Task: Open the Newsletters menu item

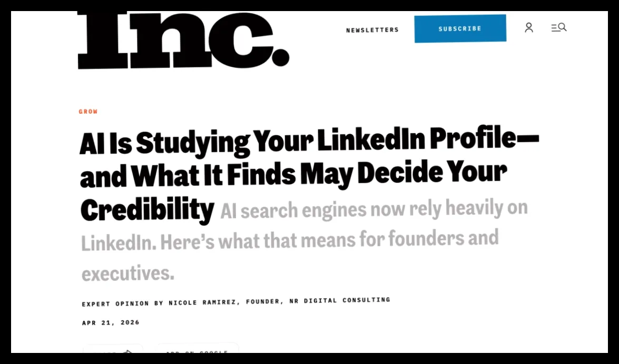Action: click(372, 30)
